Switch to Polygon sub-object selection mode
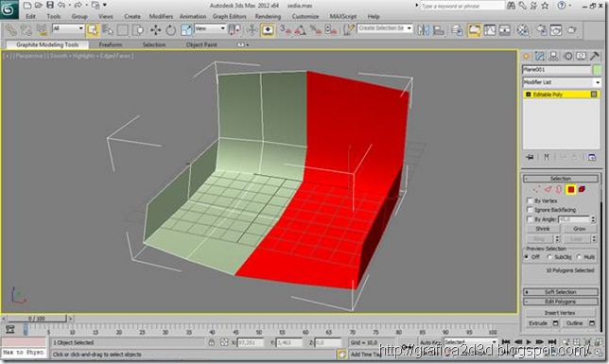This screenshot has height=364, width=609. click(570, 189)
